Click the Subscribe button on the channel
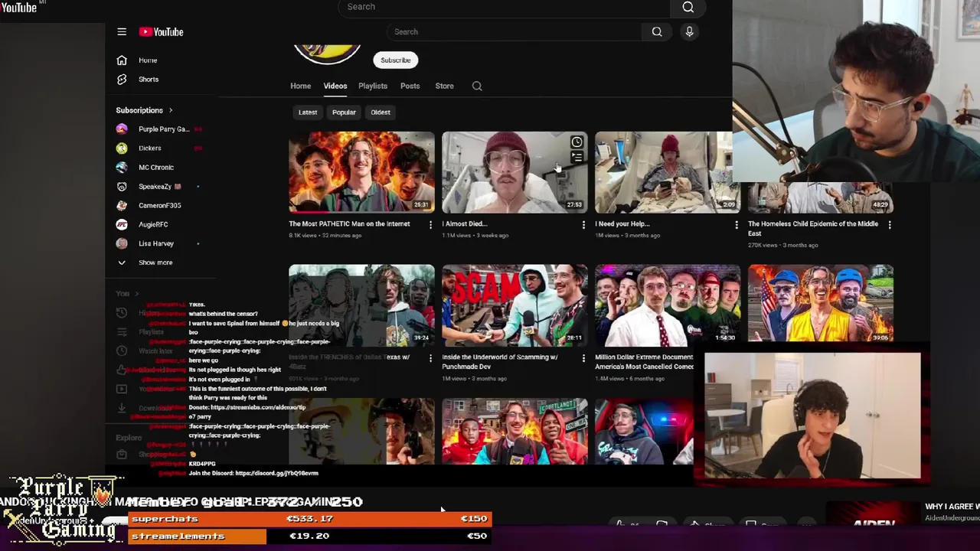 [x=396, y=60]
